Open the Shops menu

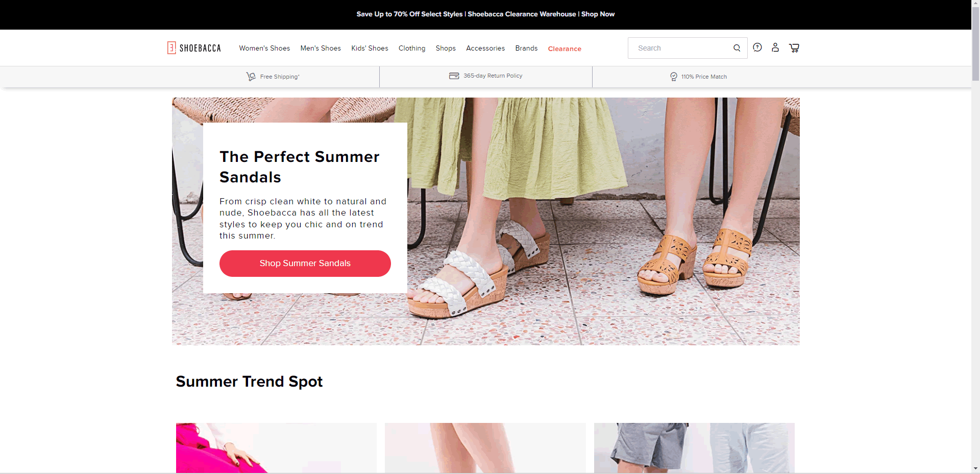(x=446, y=48)
